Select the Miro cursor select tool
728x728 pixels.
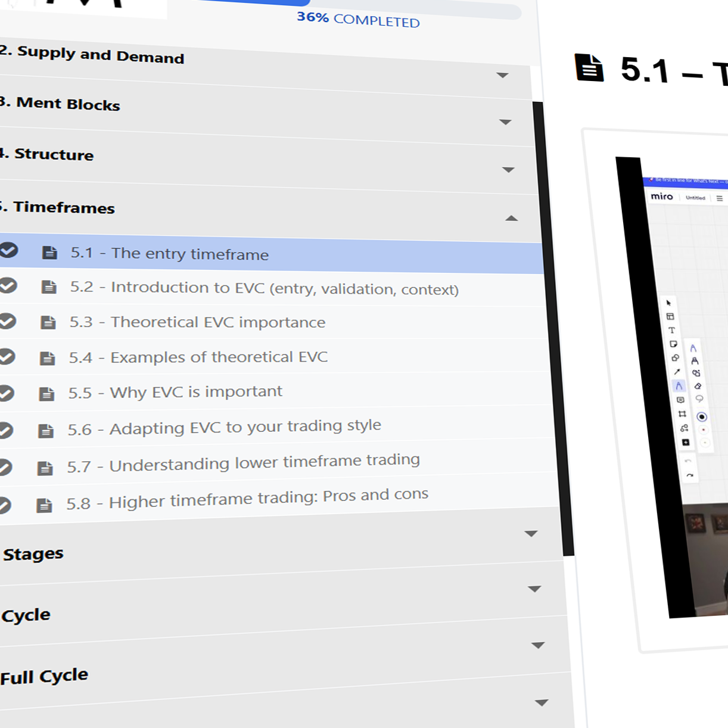pyautogui.click(x=668, y=303)
